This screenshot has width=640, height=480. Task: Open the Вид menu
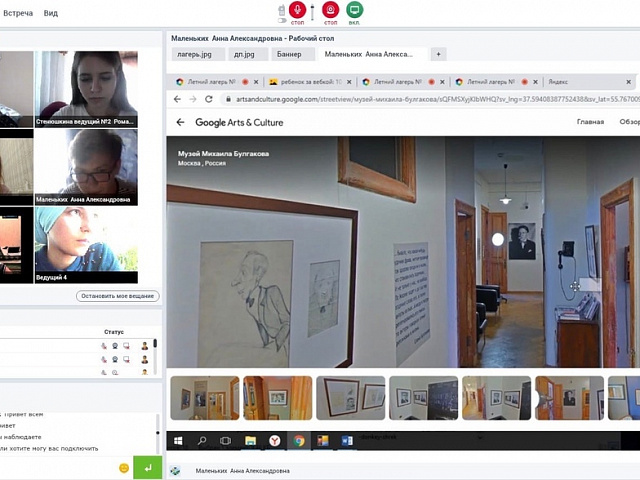pyautogui.click(x=51, y=13)
